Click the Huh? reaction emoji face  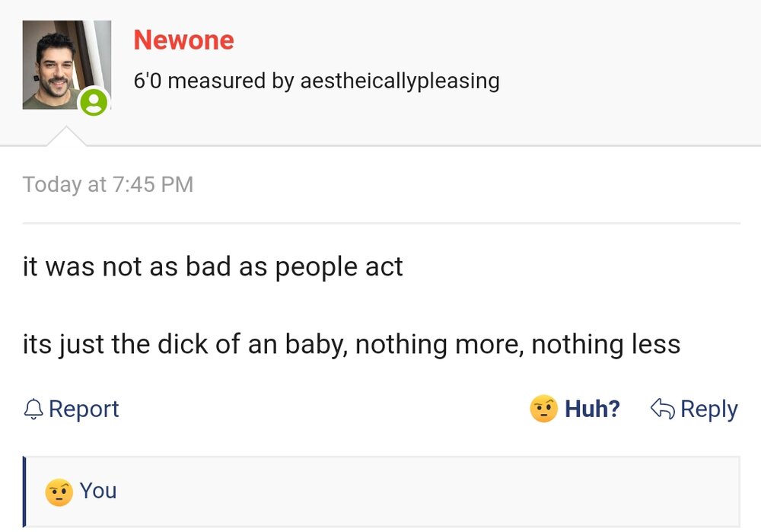(x=543, y=409)
